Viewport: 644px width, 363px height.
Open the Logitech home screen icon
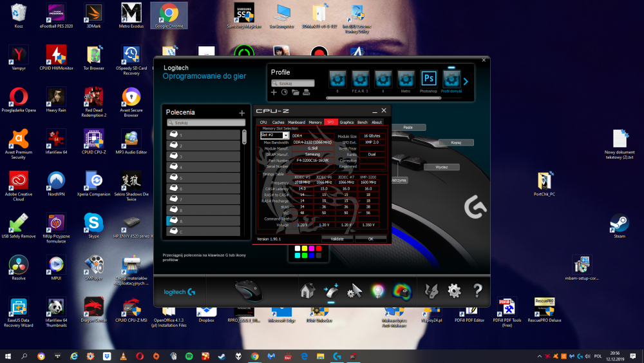[307, 291]
